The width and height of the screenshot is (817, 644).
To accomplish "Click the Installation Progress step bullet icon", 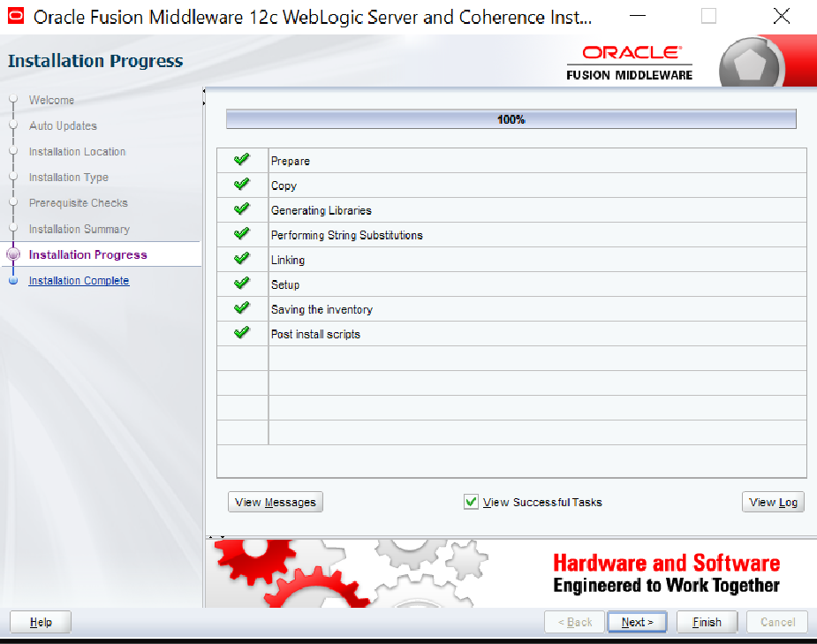I will (x=11, y=254).
